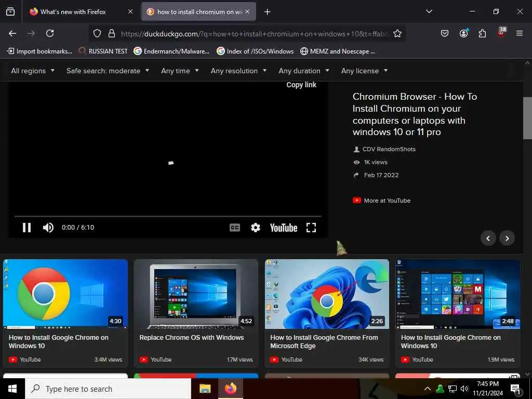Follow the More at YouTube link
This screenshot has width=532, height=399.
(x=382, y=201)
